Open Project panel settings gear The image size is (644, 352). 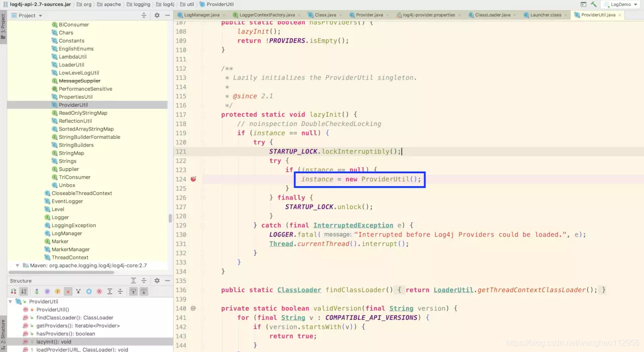pyautogui.click(x=157, y=15)
